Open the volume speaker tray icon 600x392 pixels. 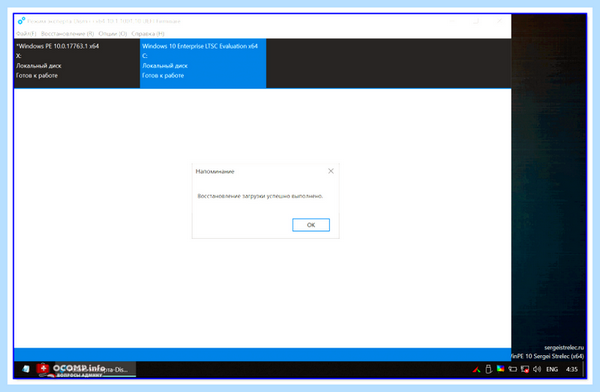click(x=537, y=369)
